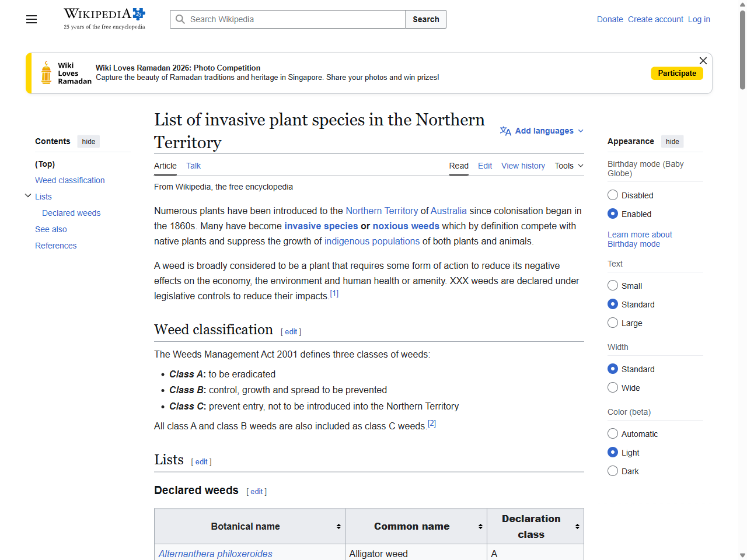
Task: Open the Alternanthera philoxeroides article link
Action: pos(215,554)
